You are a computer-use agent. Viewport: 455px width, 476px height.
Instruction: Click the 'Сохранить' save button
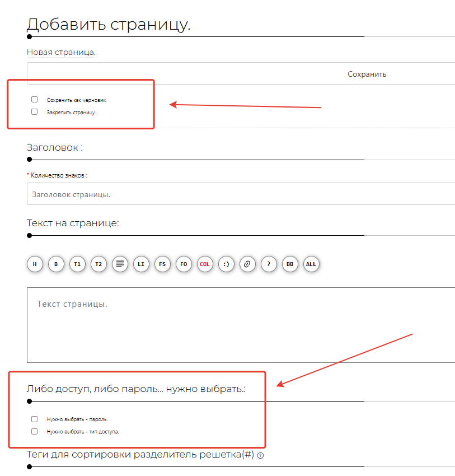367,74
